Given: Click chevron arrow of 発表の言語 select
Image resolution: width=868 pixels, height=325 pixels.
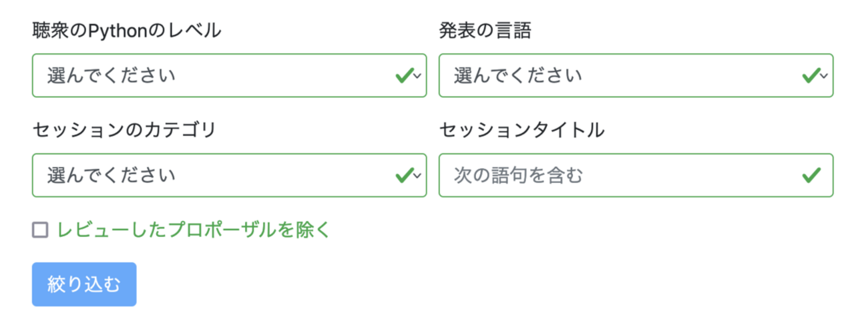Looking at the screenshot, I should tap(825, 76).
